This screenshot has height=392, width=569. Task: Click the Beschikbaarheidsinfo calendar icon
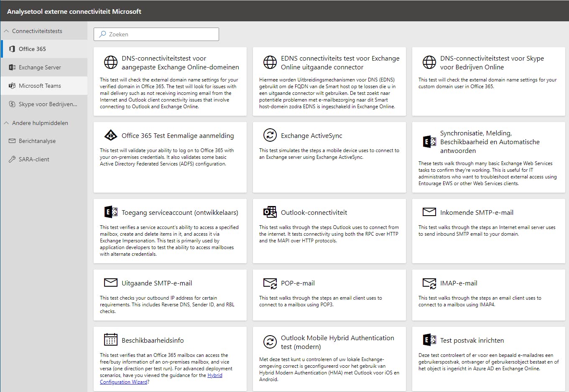point(111,339)
